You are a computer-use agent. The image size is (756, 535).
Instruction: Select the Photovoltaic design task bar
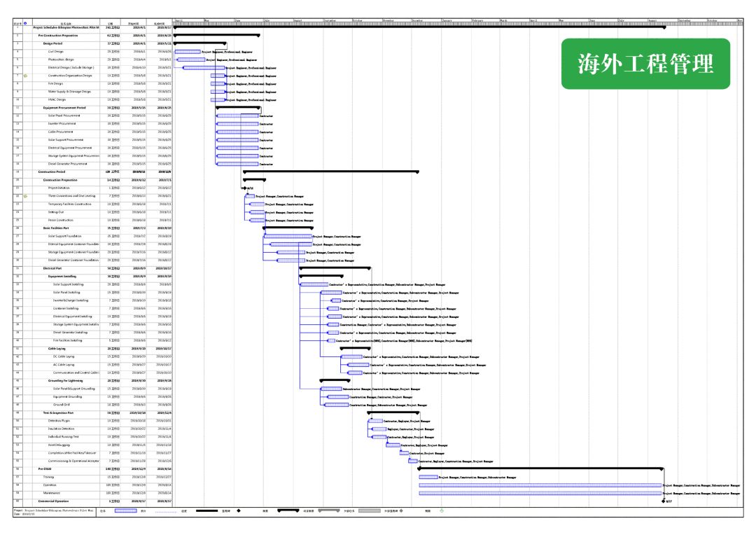[x=191, y=60]
